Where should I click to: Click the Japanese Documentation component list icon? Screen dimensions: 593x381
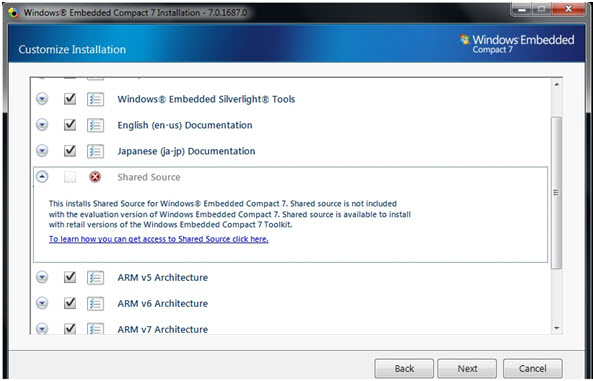click(95, 151)
